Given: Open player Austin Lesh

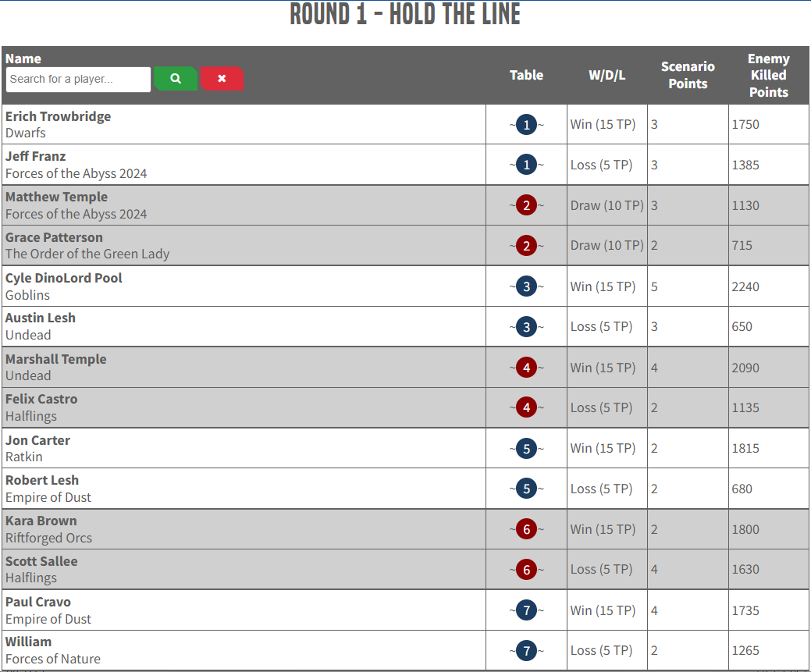Looking at the screenshot, I should [41, 318].
